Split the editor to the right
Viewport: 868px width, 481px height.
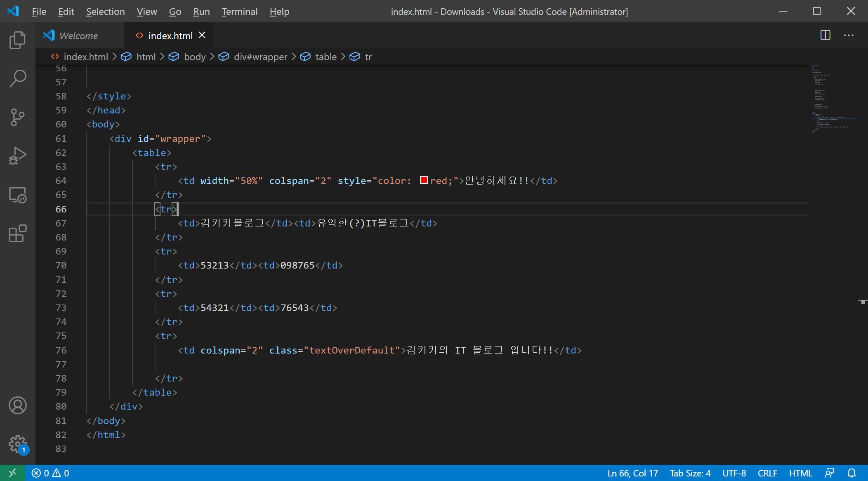coord(825,35)
